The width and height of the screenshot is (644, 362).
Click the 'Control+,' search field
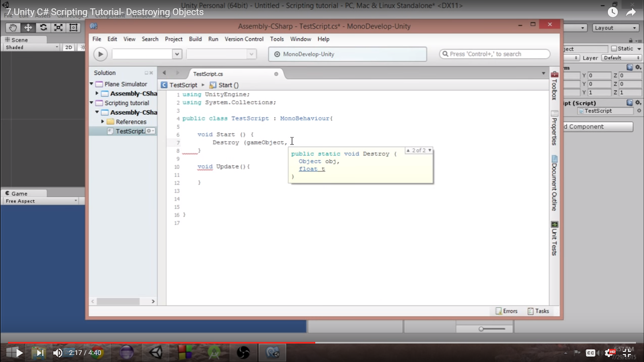[495, 54]
